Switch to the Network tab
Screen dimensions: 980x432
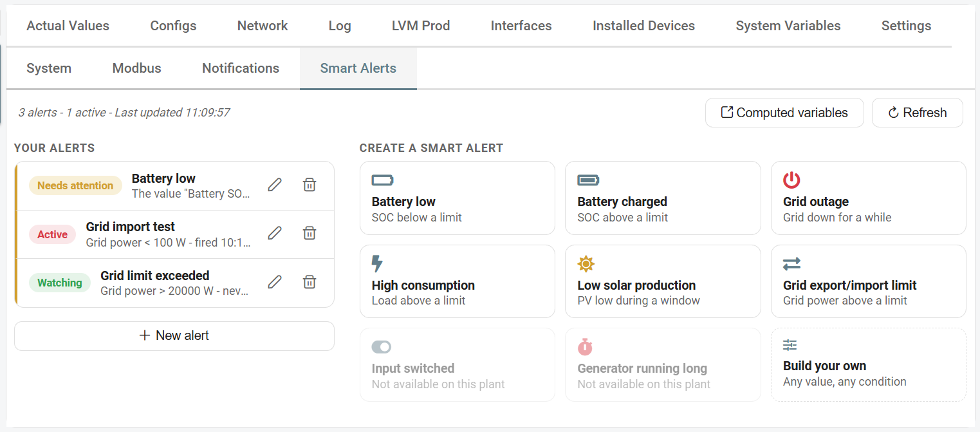(263, 26)
